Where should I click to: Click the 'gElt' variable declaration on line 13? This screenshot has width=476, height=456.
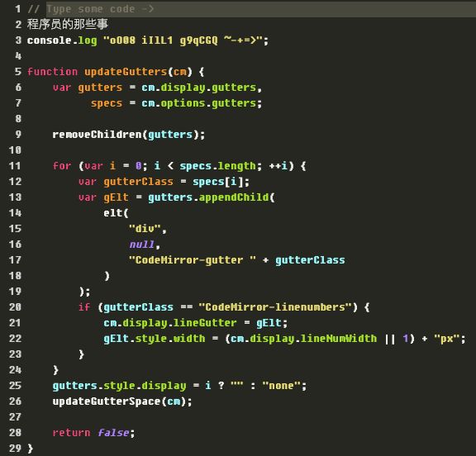pyautogui.click(x=116, y=197)
